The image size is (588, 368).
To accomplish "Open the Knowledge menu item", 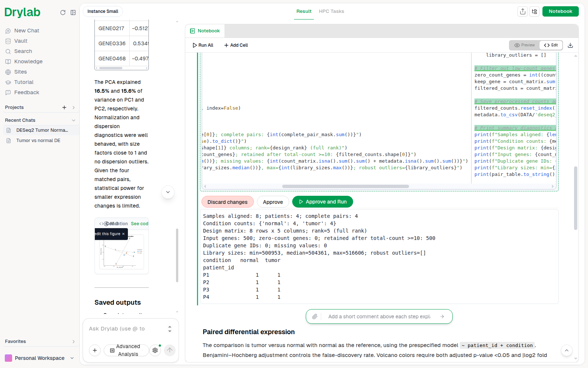I will (x=28, y=61).
